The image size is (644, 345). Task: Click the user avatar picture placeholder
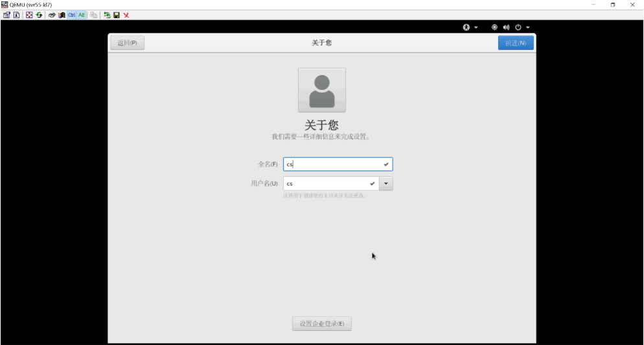tap(322, 90)
